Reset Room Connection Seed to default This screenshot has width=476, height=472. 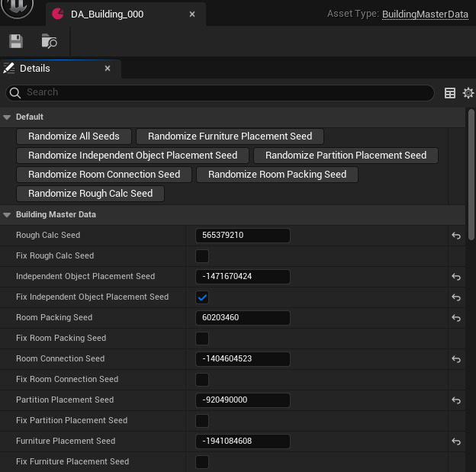[456, 359]
